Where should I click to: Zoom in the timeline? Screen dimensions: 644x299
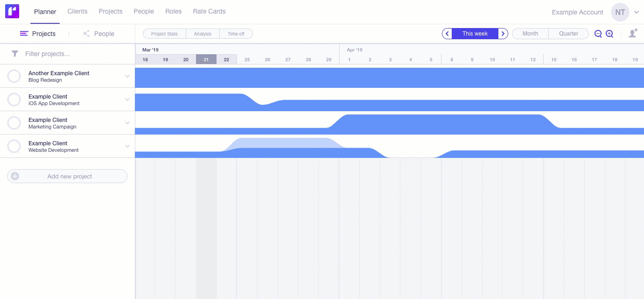[609, 34]
